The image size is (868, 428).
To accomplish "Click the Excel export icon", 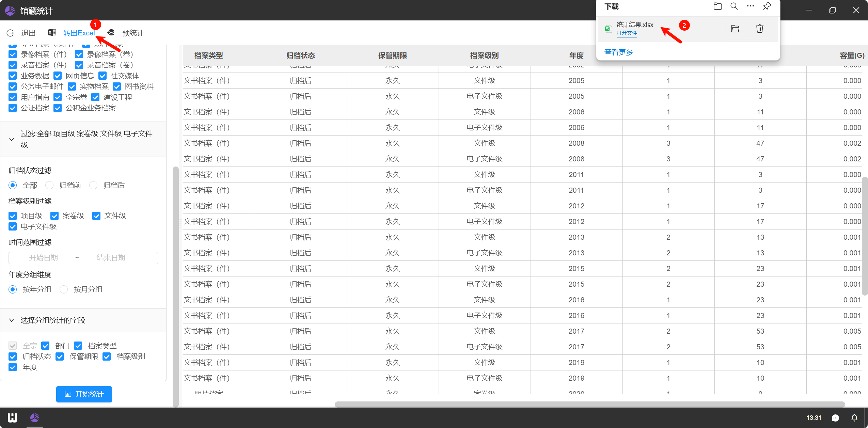I will [52, 33].
